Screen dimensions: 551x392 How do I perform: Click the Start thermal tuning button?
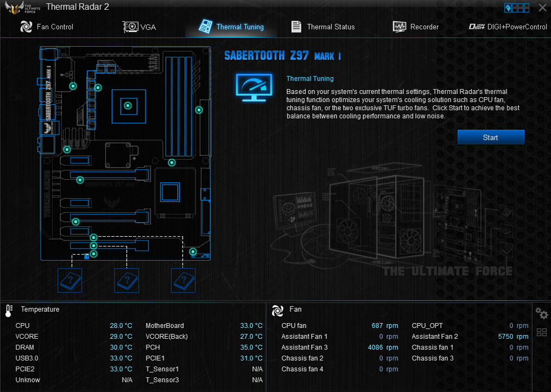pyautogui.click(x=491, y=137)
